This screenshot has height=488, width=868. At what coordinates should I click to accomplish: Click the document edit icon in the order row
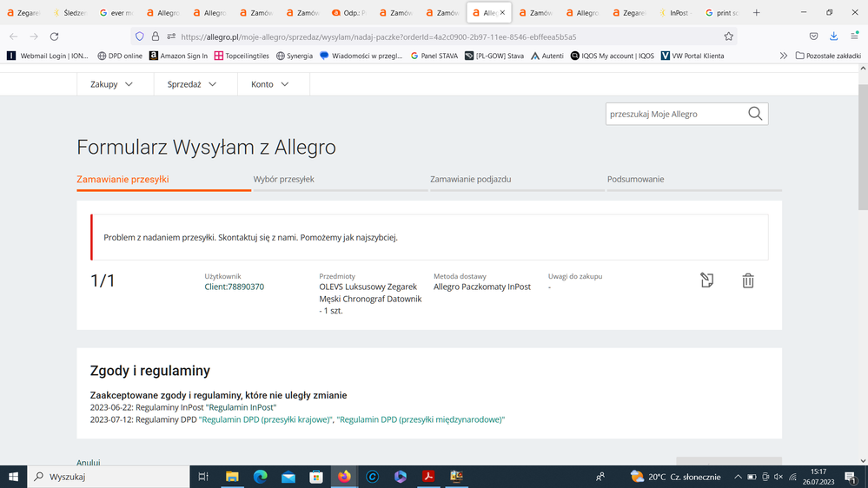pos(707,280)
